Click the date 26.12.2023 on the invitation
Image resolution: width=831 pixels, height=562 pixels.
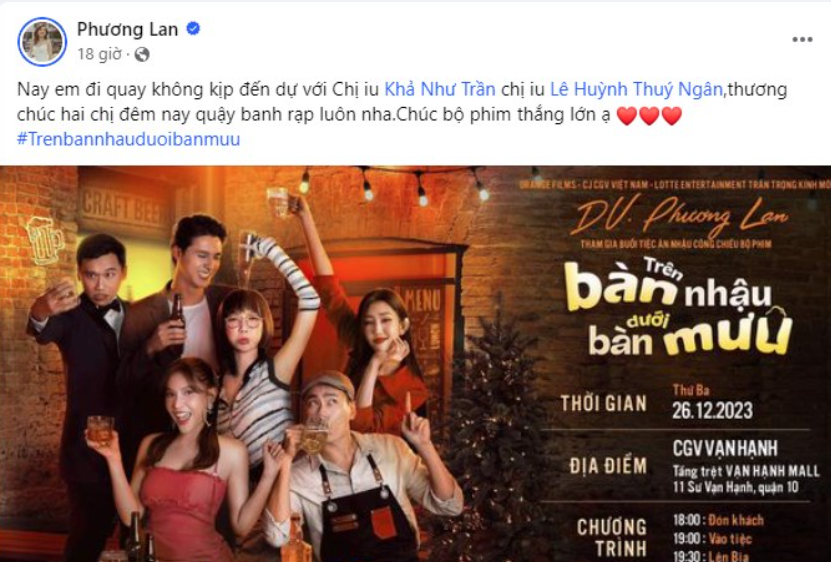pos(712,411)
